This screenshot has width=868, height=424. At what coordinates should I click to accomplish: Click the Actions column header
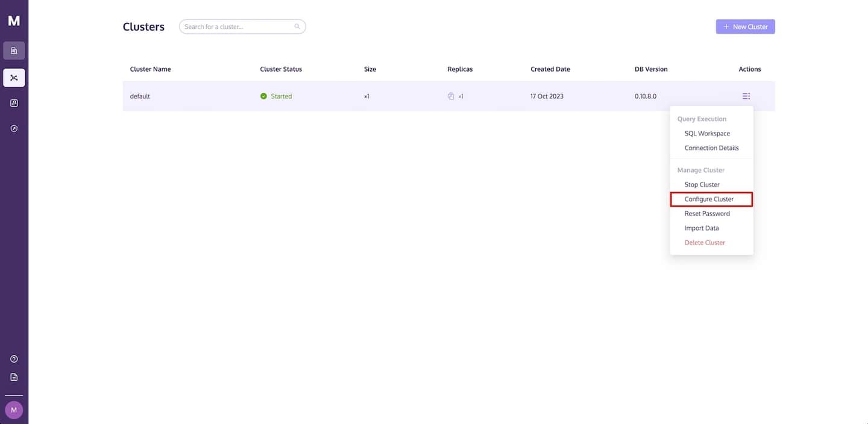click(x=750, y=69)
